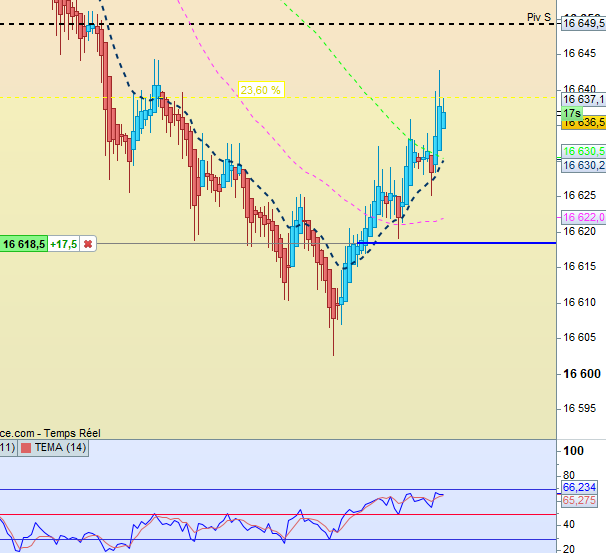Click the red TEMA color swatch
Image resolution: width=606 pixels, height=553 pixels.
click(26, 448)
